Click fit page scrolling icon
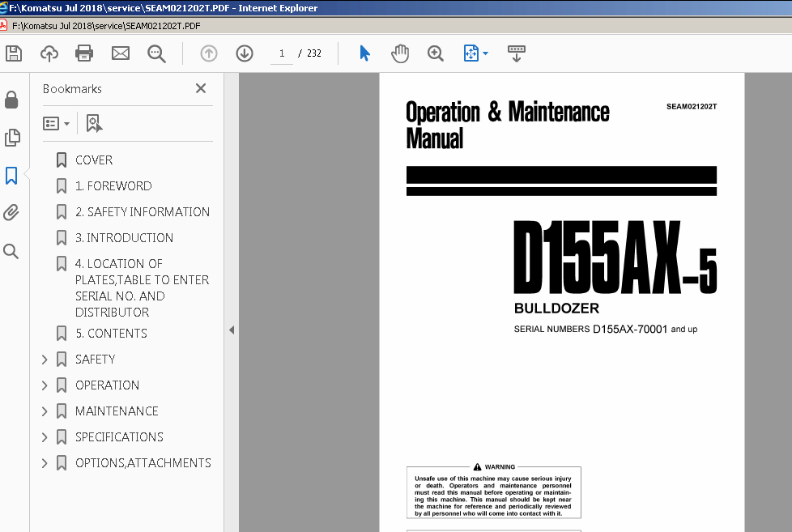The width and height of the screenshot is (792, 532). 471,53
